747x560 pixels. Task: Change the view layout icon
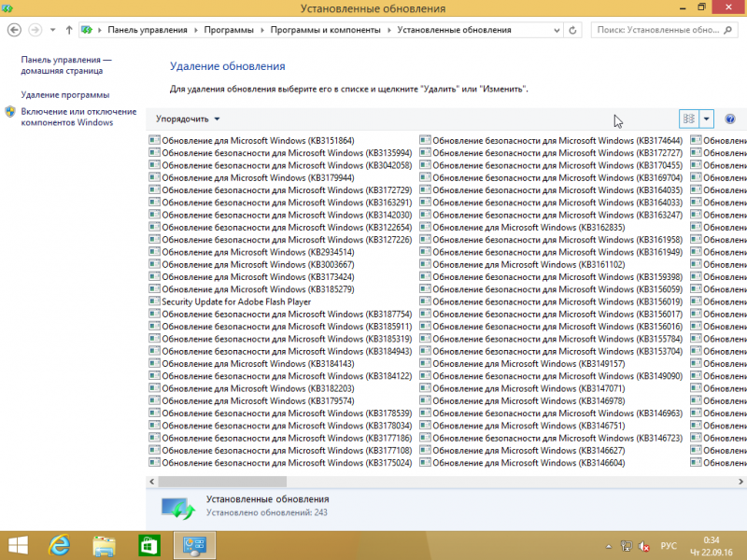point(689,119)
